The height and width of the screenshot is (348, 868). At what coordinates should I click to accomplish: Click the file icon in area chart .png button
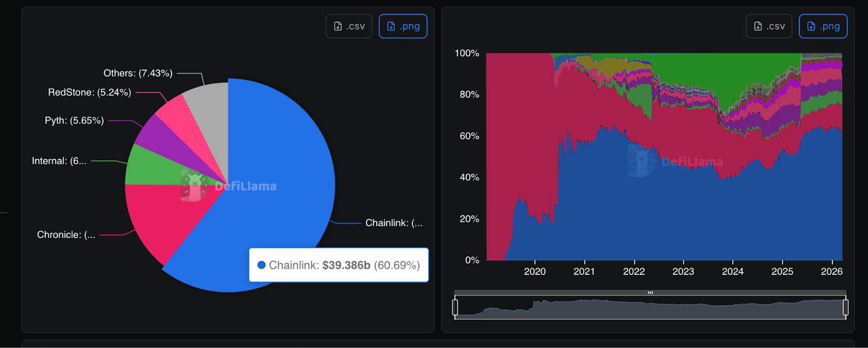coord(811,26)
